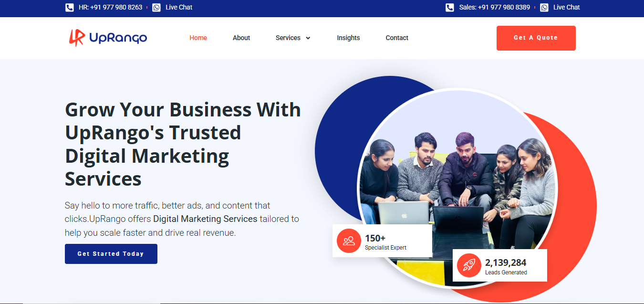Call Sales number +91 977 980 8389
Screen dimensions: 644x304
[x=494, y=7]
